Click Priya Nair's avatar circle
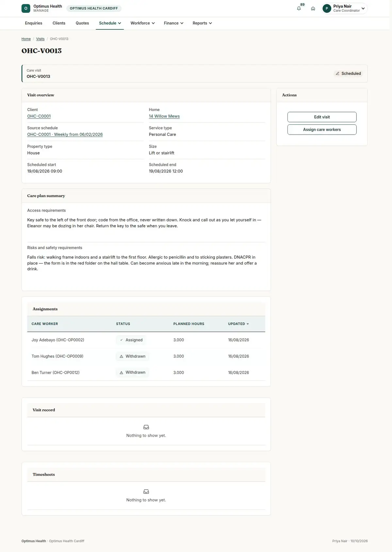Screen dimensions: 392x552 327,8
